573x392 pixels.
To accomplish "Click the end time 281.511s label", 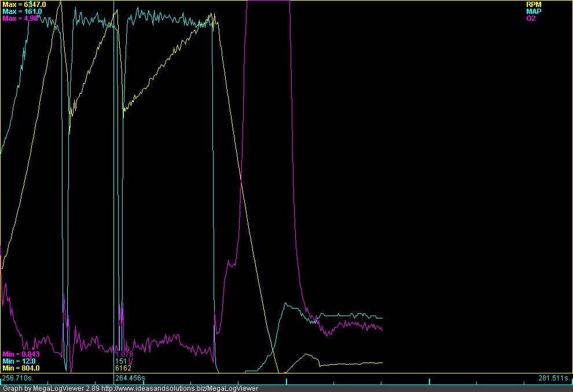I will coord(554,378).
